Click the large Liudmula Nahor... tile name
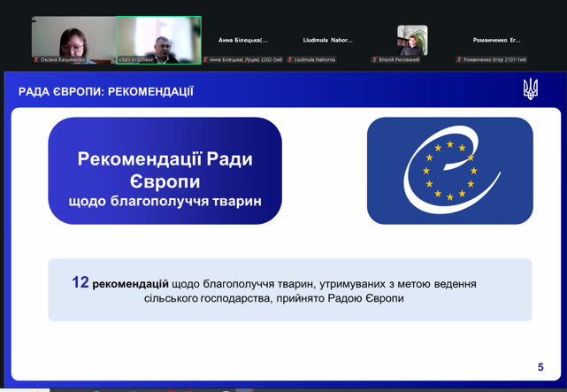Screen dimensions: 567x392 pyautogui.click(x=327, y=40)
